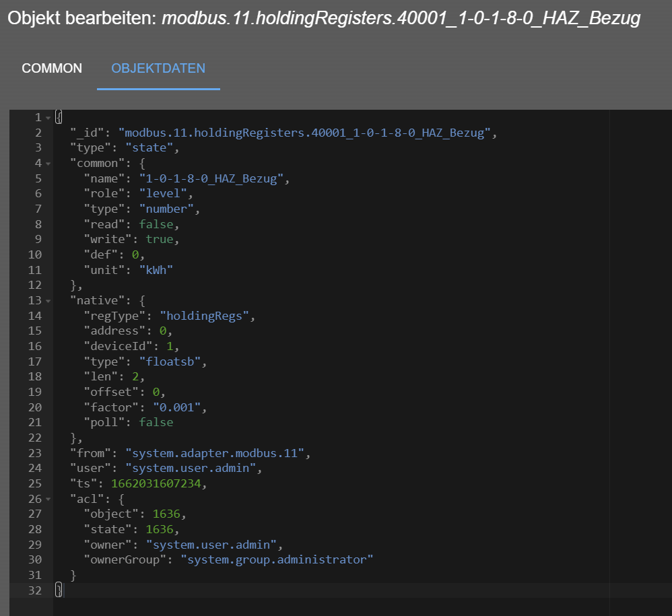Fold the "native" block in the editor

tap(48, 300)
